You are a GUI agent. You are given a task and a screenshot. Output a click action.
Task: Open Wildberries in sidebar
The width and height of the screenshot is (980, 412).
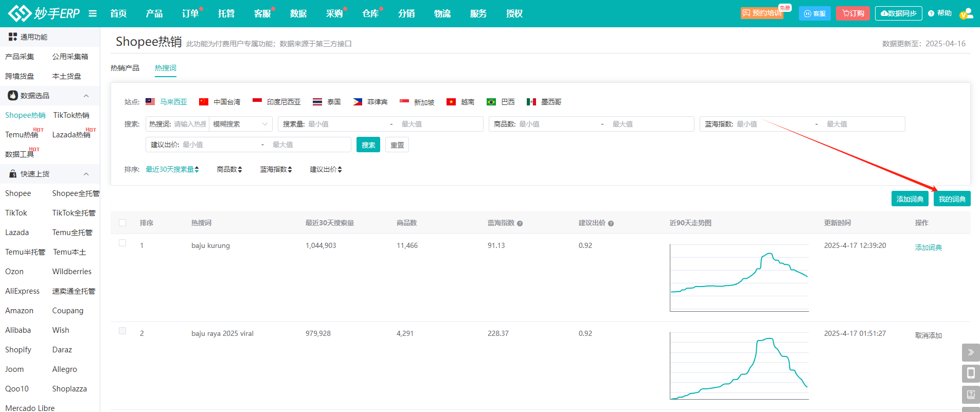click(x=72, y=272)
